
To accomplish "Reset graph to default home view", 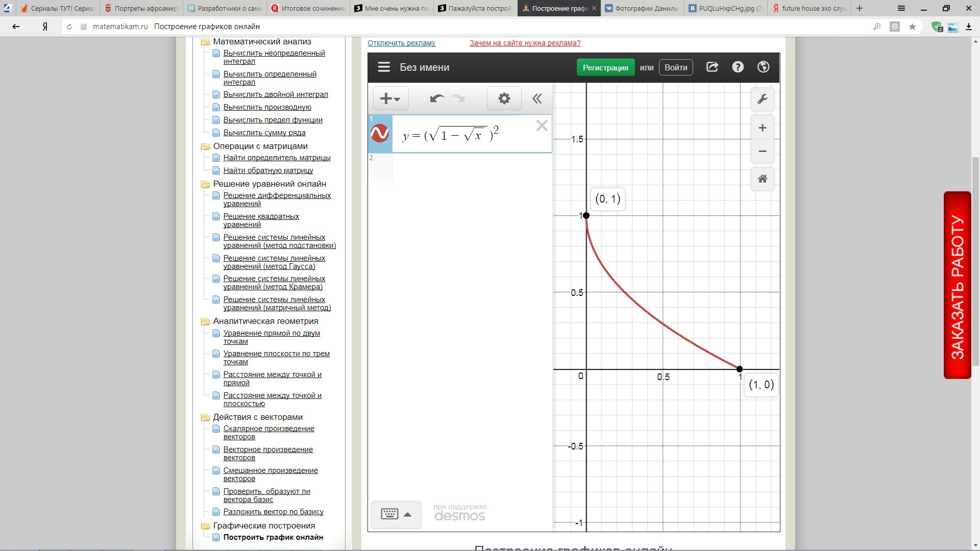I will (762, 179).
